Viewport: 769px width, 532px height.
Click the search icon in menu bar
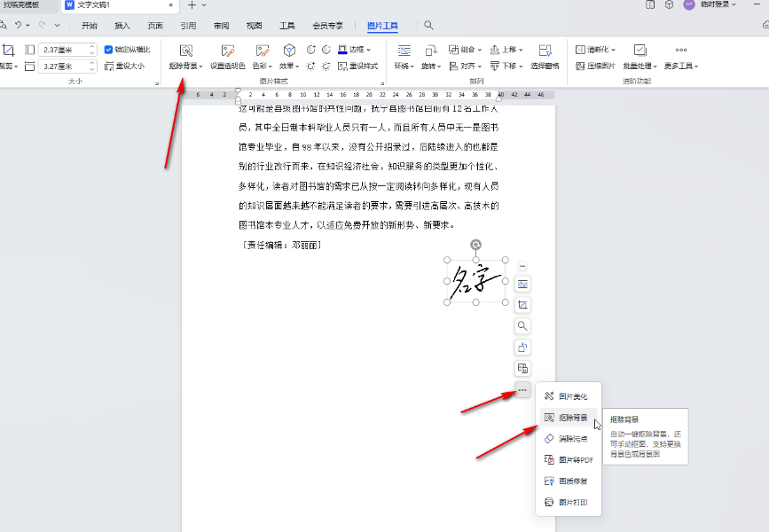(x=428, y=25)
